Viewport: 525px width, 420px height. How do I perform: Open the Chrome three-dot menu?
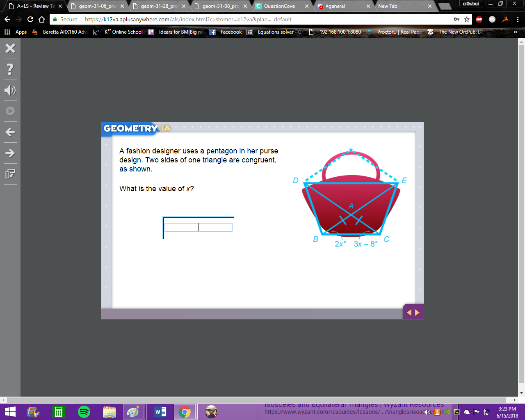(518, 19)
